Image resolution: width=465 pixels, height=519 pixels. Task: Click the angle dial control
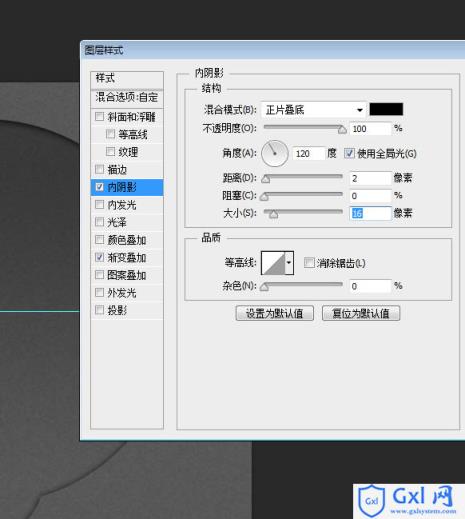pyautogui.click(x=275, y=154)
